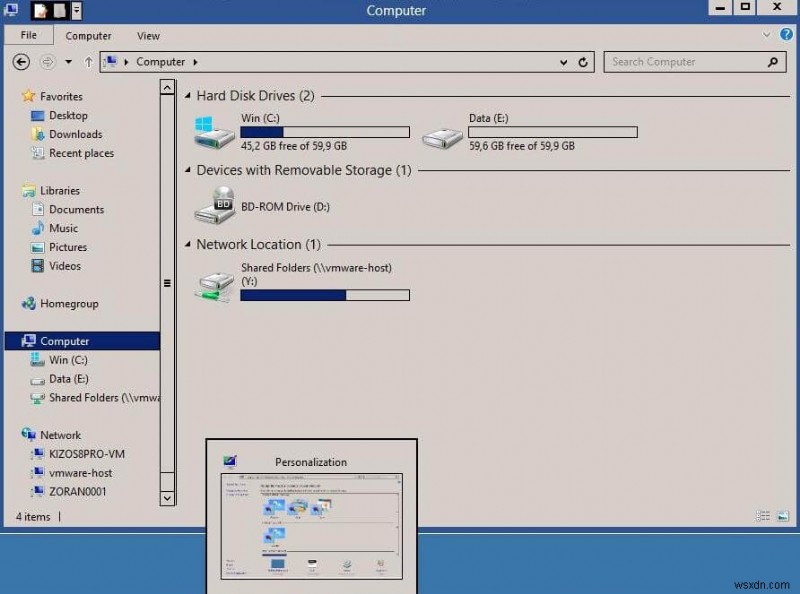Click the back navigation button

coord(20,62)
